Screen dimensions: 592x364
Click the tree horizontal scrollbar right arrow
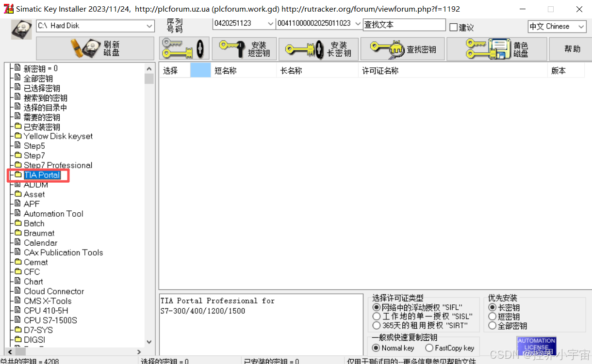139,352
